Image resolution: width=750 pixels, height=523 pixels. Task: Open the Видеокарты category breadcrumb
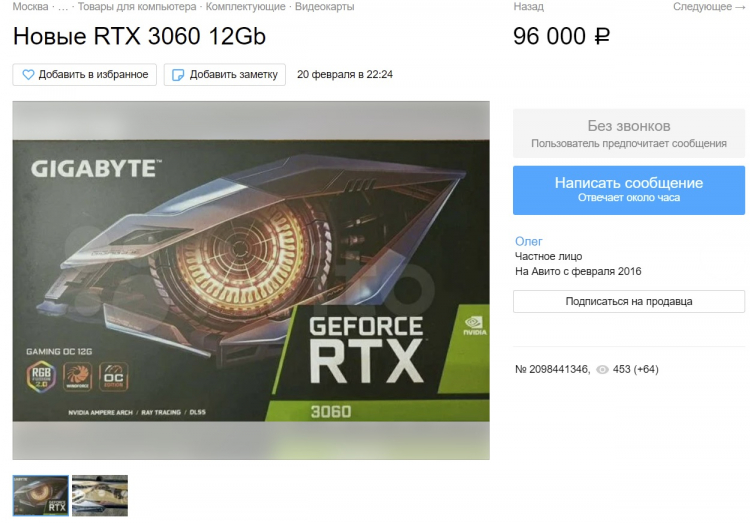coord(324,7)
